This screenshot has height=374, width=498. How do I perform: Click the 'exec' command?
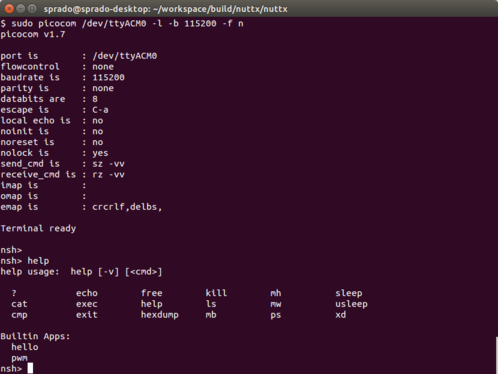click(x=87, y=304)
